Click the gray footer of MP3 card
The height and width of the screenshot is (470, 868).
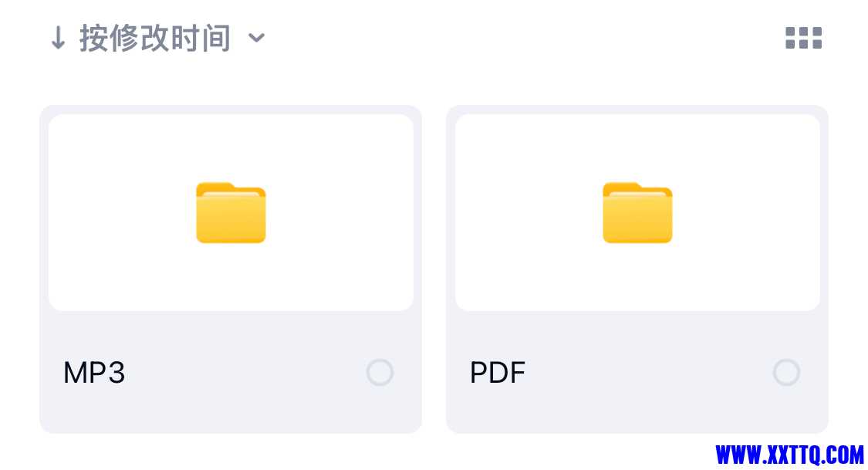[x=231, y=372]
